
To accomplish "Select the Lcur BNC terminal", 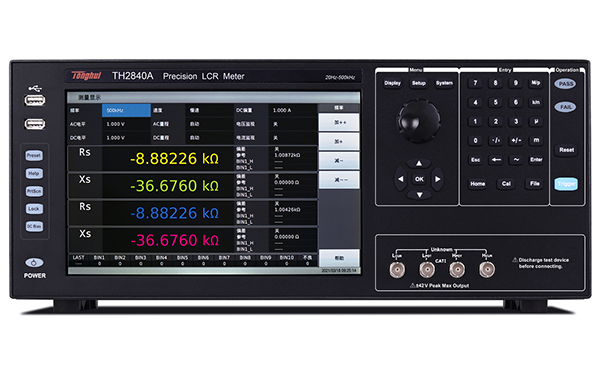I will click(397, 270).
